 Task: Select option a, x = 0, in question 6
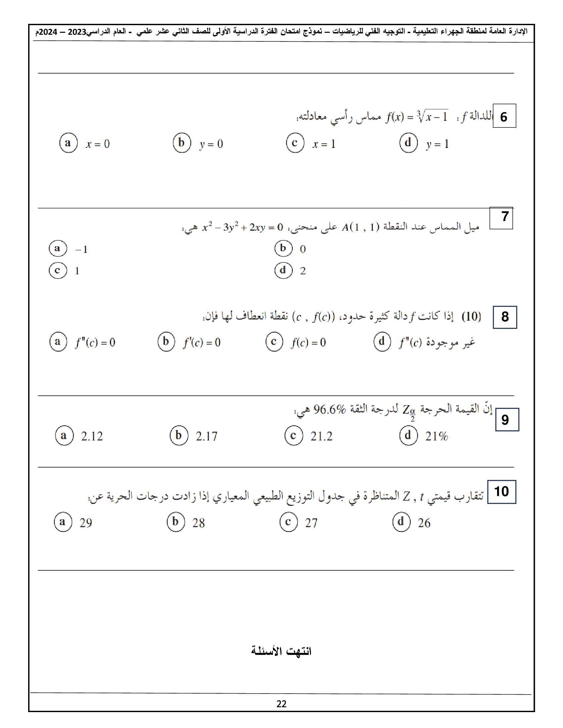[x=68, y=143]
